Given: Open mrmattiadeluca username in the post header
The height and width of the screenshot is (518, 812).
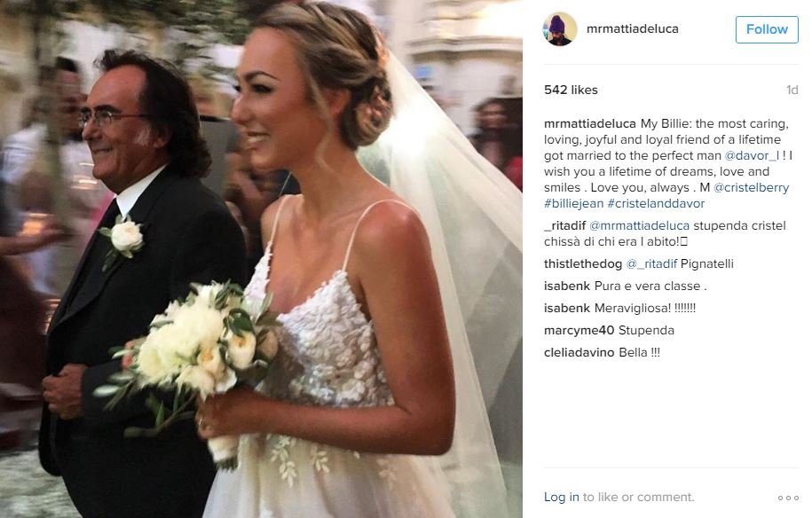Looking at the screenshot, I should (633, 29).
